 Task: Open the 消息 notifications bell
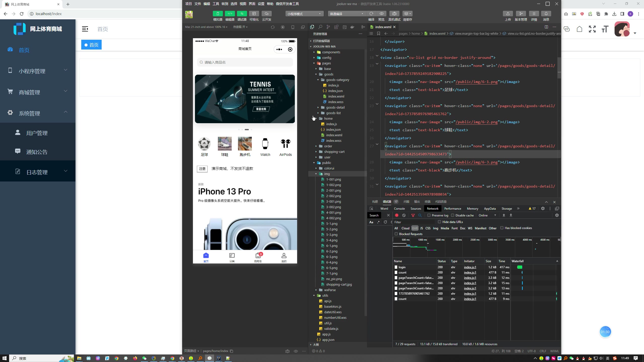tap(546, 14)
